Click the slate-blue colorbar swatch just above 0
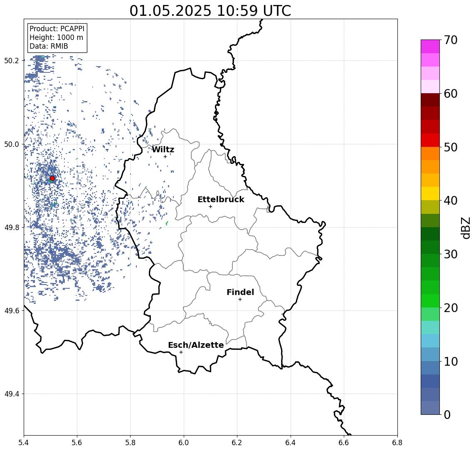 (x=430, y=408)
